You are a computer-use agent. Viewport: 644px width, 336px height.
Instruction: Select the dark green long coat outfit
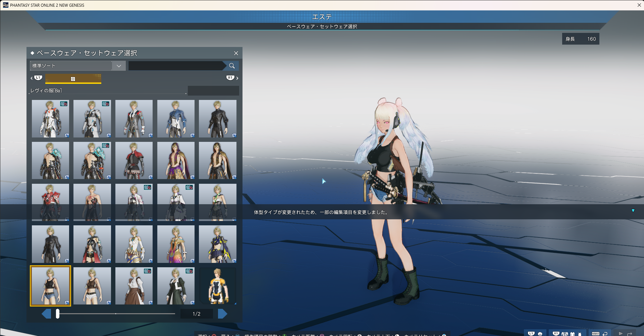176,286
